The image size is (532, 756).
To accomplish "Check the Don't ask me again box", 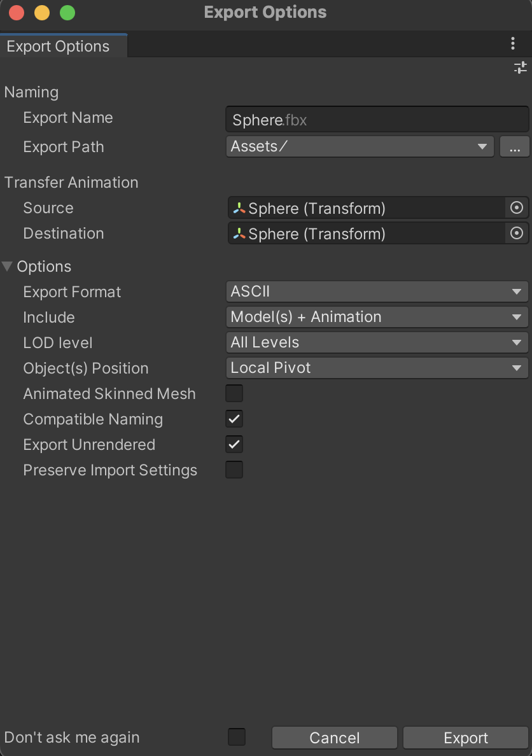I will [237, 737].
